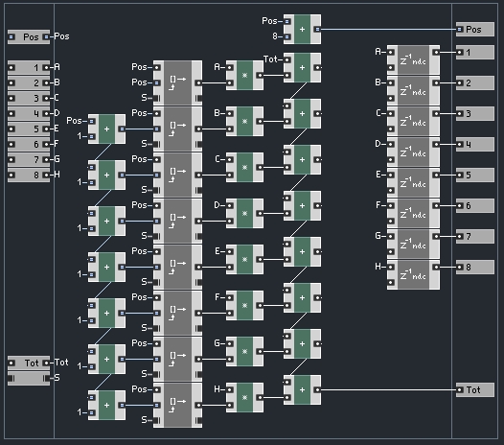Click the z⁻¹ ndc module for input E
Screen dimensions: 504x445
click(x=413, y=183)
